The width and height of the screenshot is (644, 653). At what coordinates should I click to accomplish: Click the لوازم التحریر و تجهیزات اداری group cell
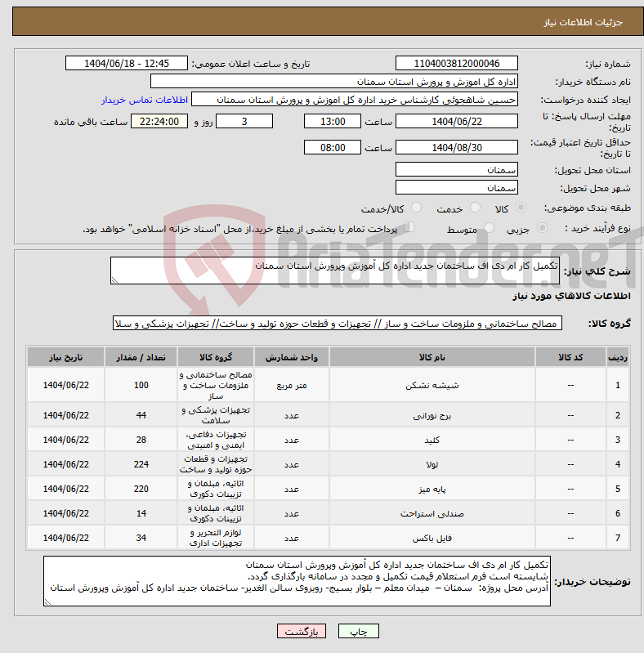coord(216,538)
